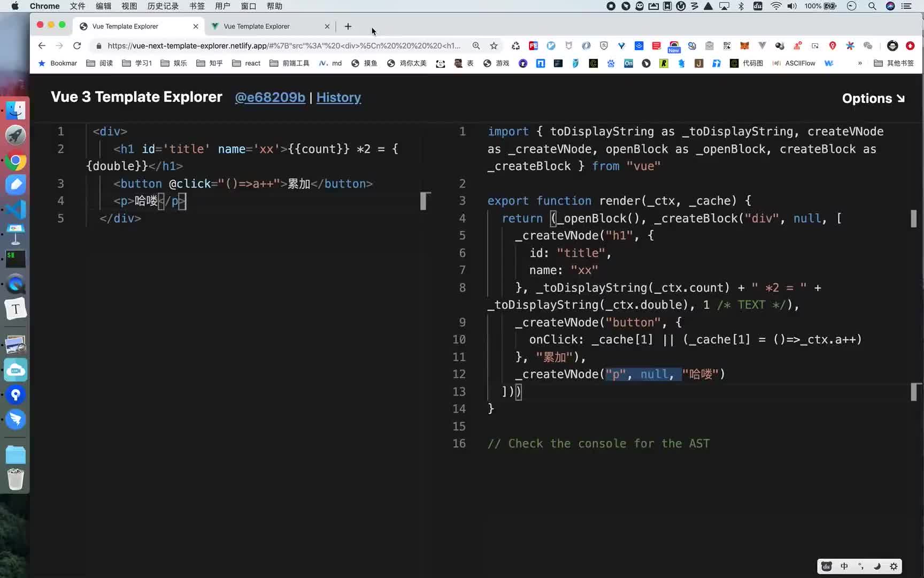Open the Trash in the dock
The height and width of the screenshot is (578, 924).
tap(16, 480)
